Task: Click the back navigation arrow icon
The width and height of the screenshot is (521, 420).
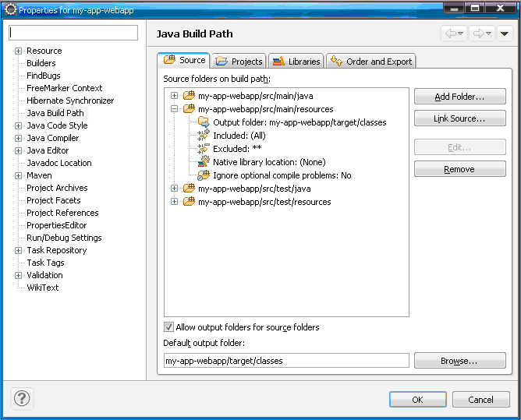Action: click(x=450, y=34)
